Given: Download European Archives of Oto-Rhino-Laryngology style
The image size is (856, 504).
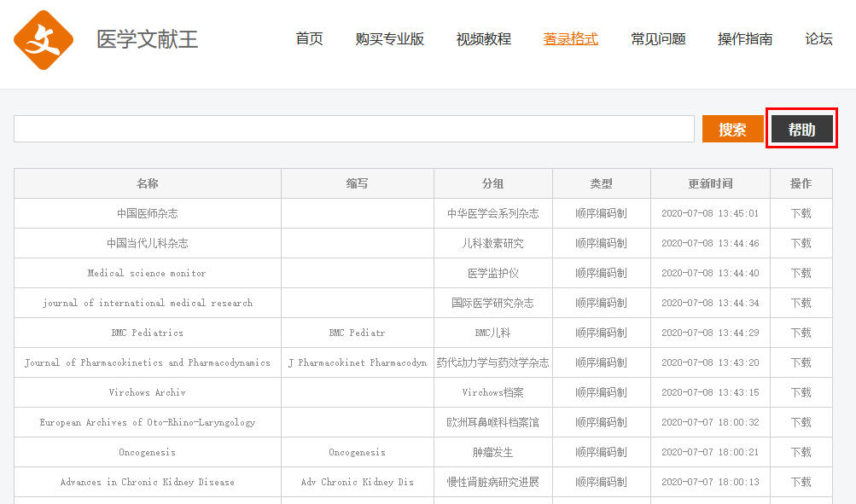Looking at the screenshot, I should tap(801, 422).
